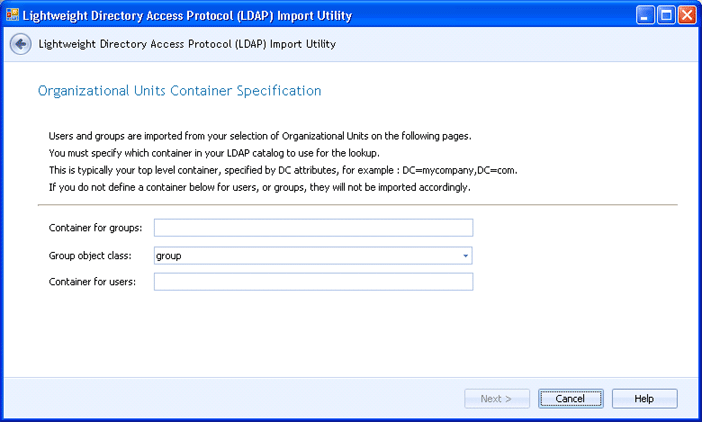Cancel the LDAP import wizard
Viewport: 702px width, 422px height.
570,399
